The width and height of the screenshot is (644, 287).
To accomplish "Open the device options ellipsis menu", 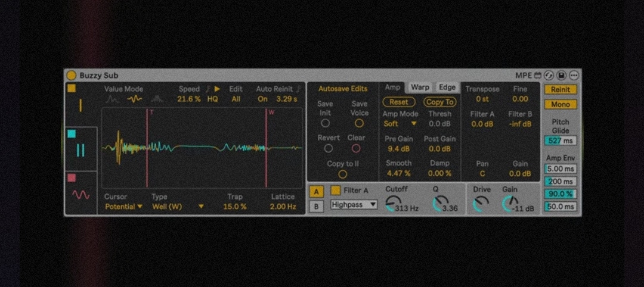I will [x=574, y=76].
